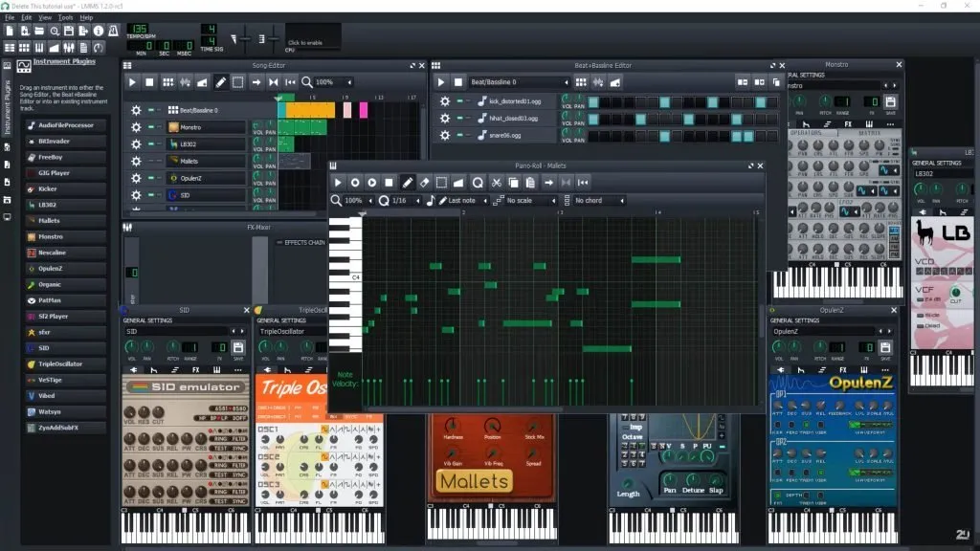The height and width of the screenshot is (551, 980).
Task: Open settings gear for Monstro track
Action: click(x=136, y=127)
